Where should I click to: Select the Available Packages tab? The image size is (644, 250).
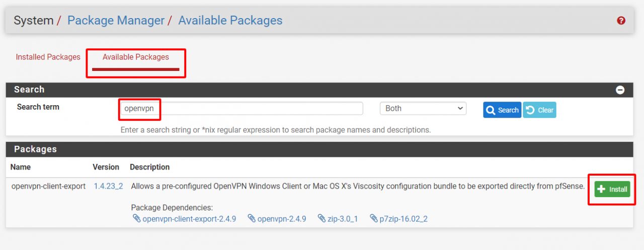pyautogui.click(x=136, y=57)
